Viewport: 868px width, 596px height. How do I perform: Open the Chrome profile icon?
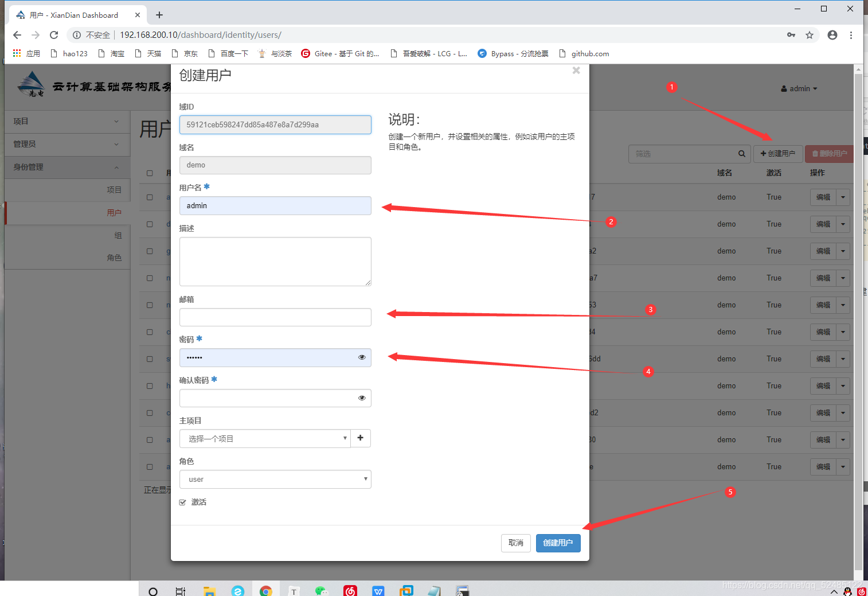[x=832, y=35]
